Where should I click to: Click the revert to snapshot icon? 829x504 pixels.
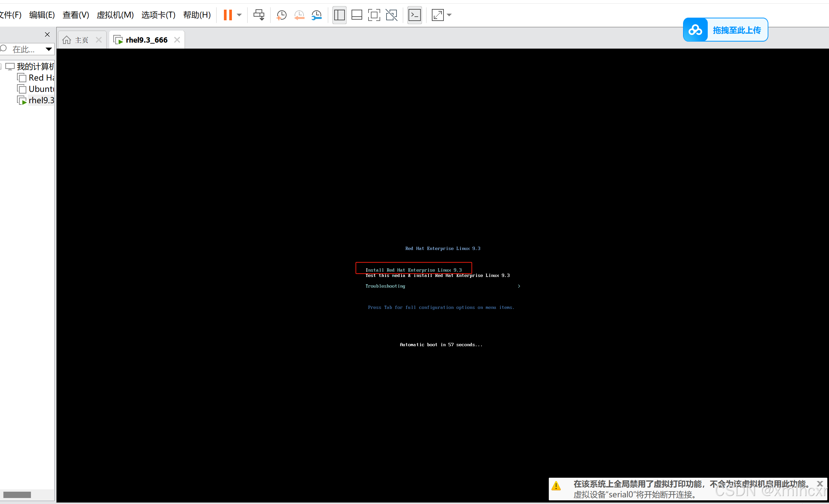(x=299, y=15)
